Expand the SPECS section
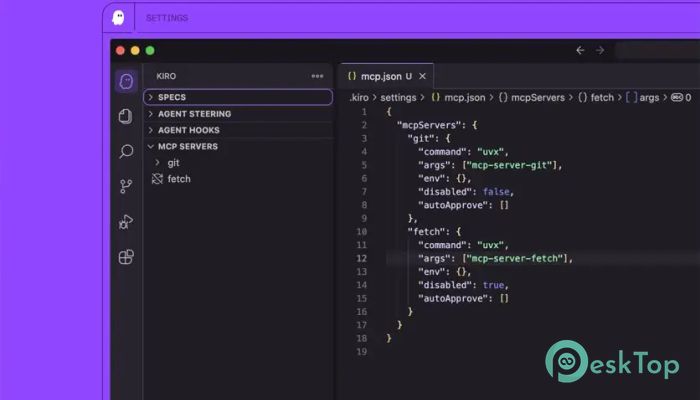The image size is (700, 400). tap(238, 97)
